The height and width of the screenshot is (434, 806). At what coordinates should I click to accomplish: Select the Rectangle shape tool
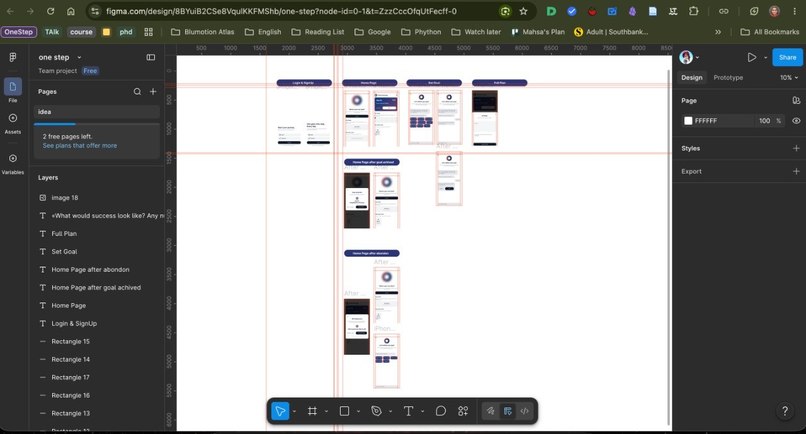click(x=344, y=411)
